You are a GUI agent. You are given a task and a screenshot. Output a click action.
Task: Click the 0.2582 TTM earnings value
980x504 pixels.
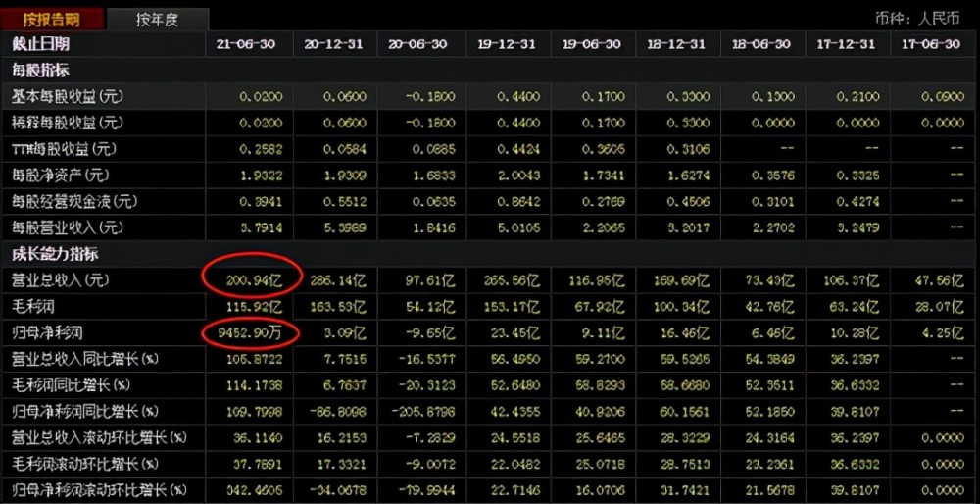point(261,149)
